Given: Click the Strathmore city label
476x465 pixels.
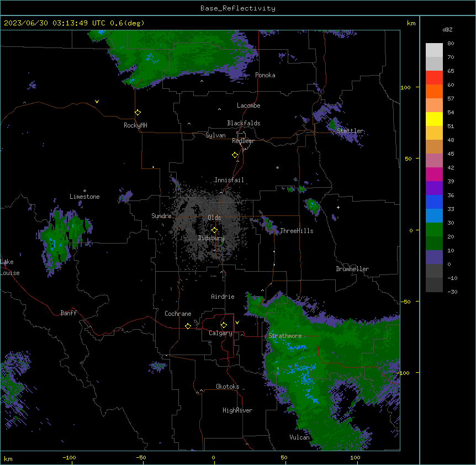Looking at the screenshot, I should [x=285, y=336].
